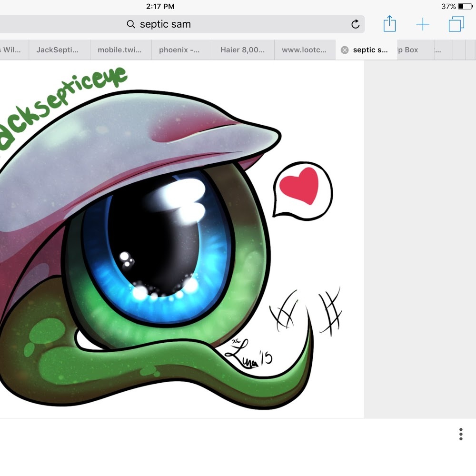Open the three-dot more options menu

tap(460, 434)
